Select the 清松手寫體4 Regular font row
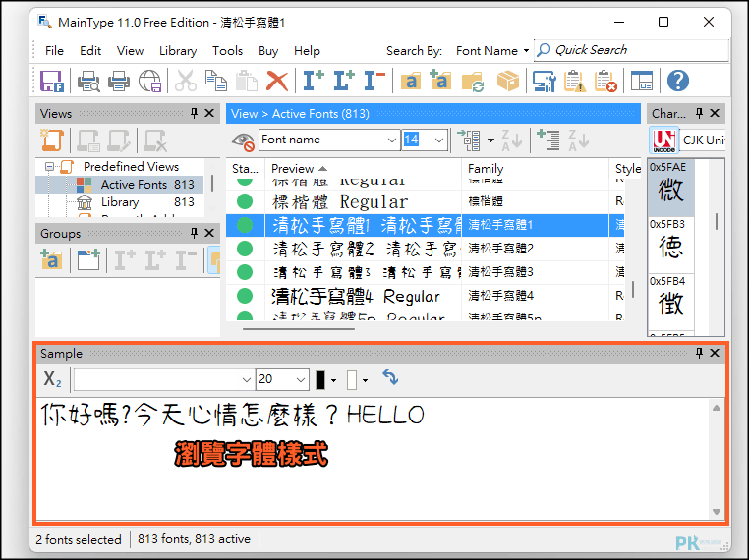The width and height of the screenshot is (749, 560). [x=426, y=296]
